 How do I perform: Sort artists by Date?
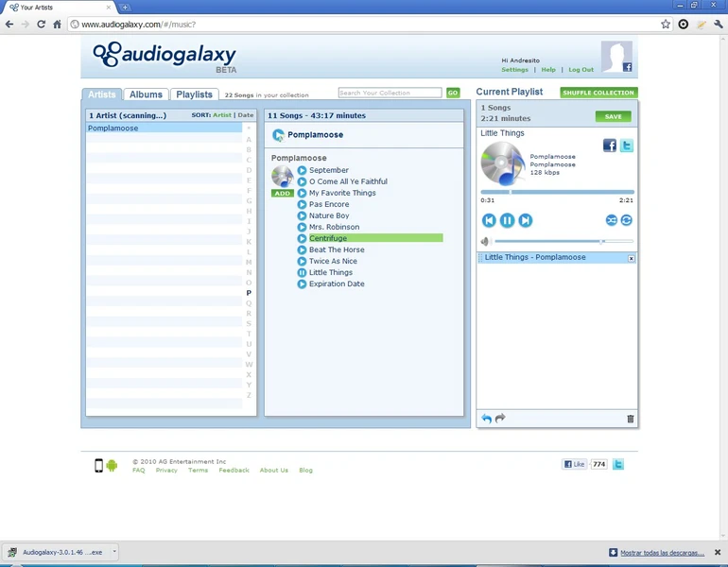coord(246,115)
